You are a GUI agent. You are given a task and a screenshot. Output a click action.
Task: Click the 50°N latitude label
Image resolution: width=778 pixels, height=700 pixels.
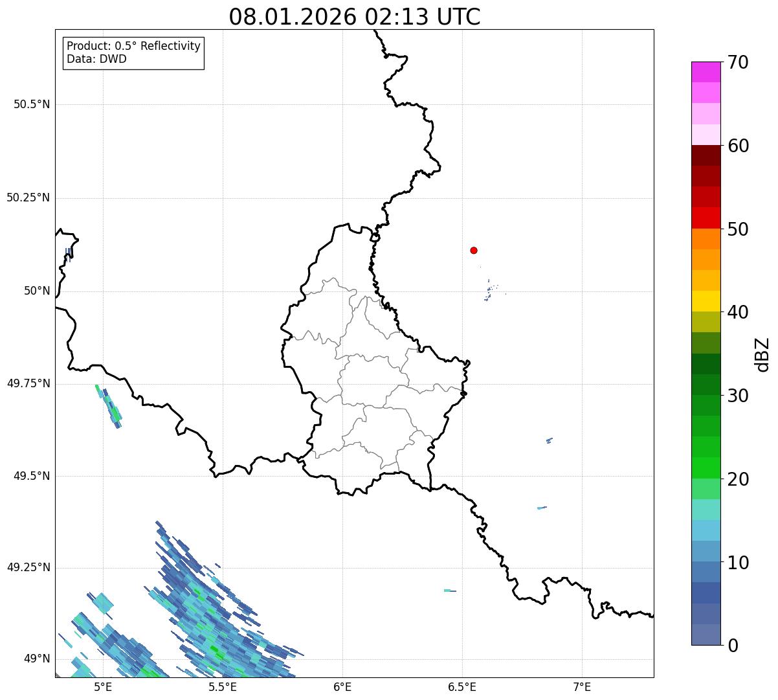pyautogui.click(x=37, y=291)
